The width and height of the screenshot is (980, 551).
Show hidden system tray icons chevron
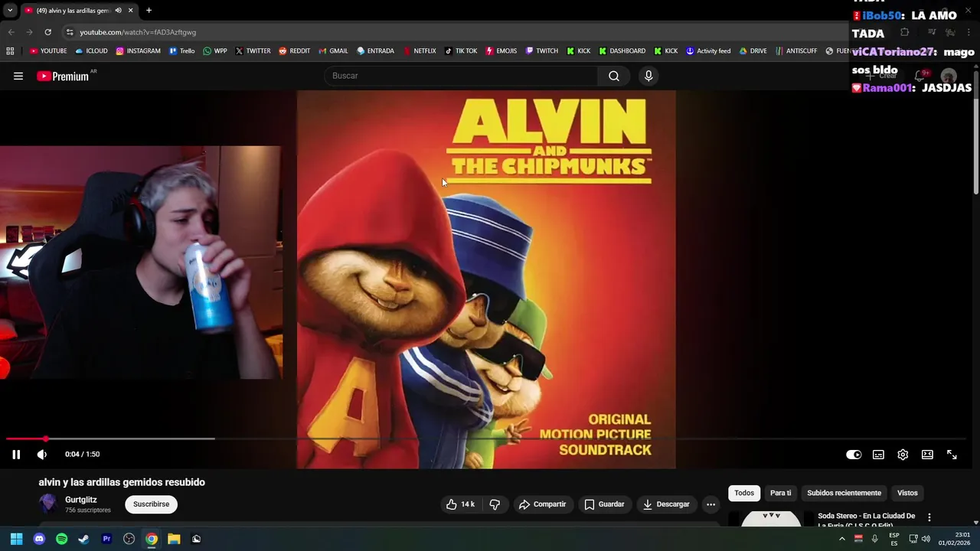click(x=842, y=539)
